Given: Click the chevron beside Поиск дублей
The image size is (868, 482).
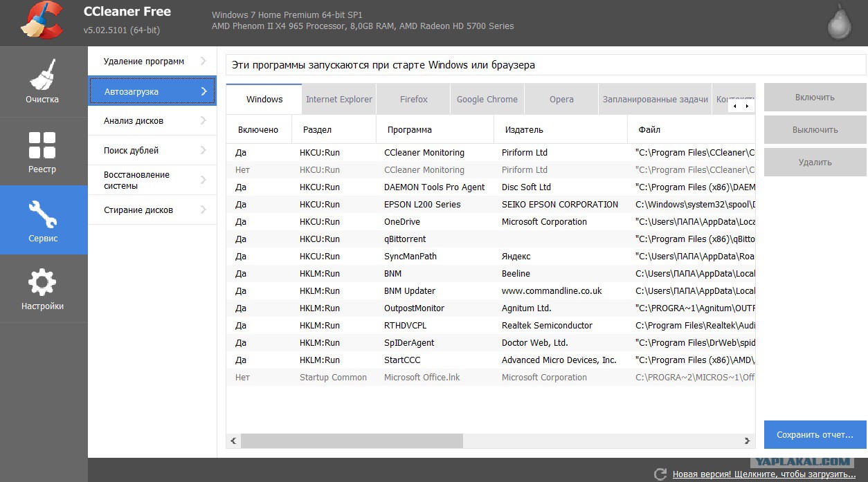Looking at the screenshot, I should (x=204, y=150).
